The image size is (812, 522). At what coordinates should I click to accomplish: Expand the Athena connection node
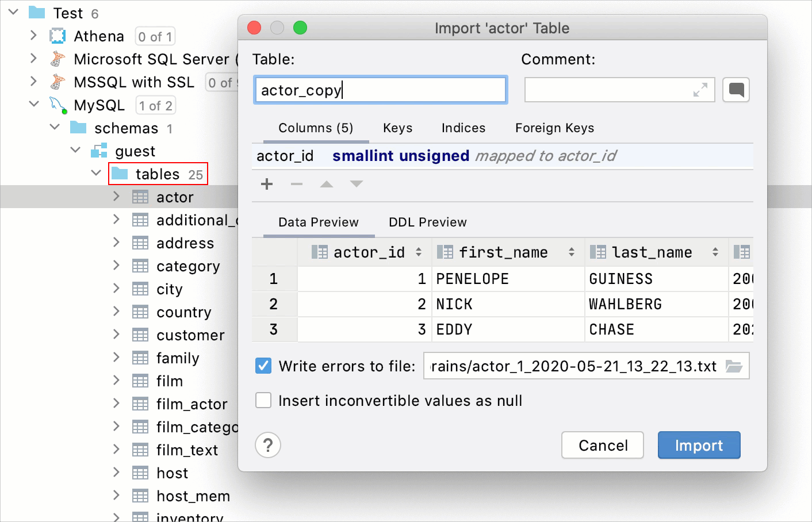(33, 36)
